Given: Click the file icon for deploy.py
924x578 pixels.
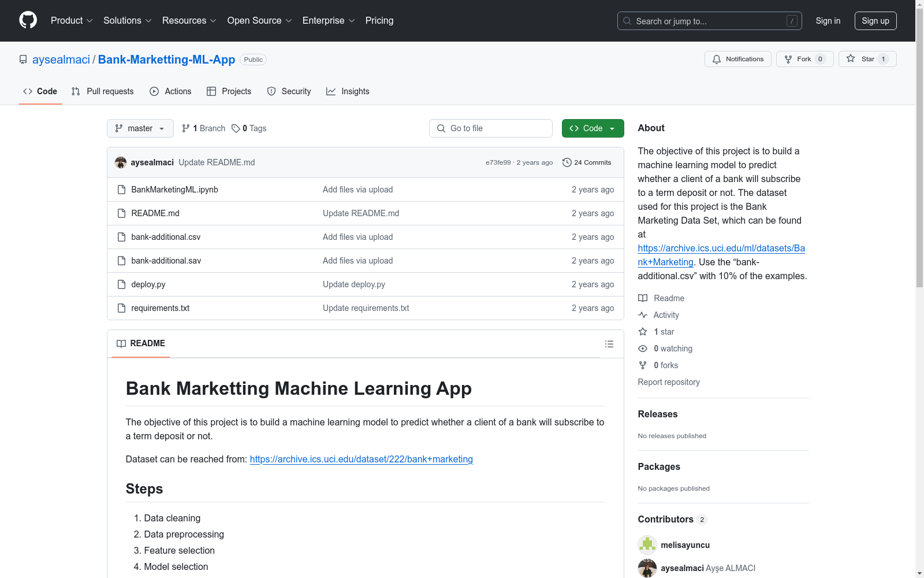Looking at the screenshot, I should click(121, 284).
